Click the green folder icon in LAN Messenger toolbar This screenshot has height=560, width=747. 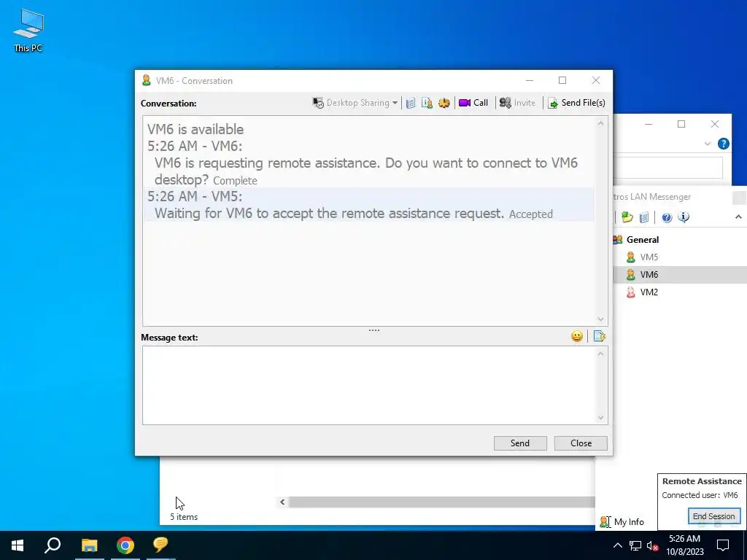pos(627,217)
